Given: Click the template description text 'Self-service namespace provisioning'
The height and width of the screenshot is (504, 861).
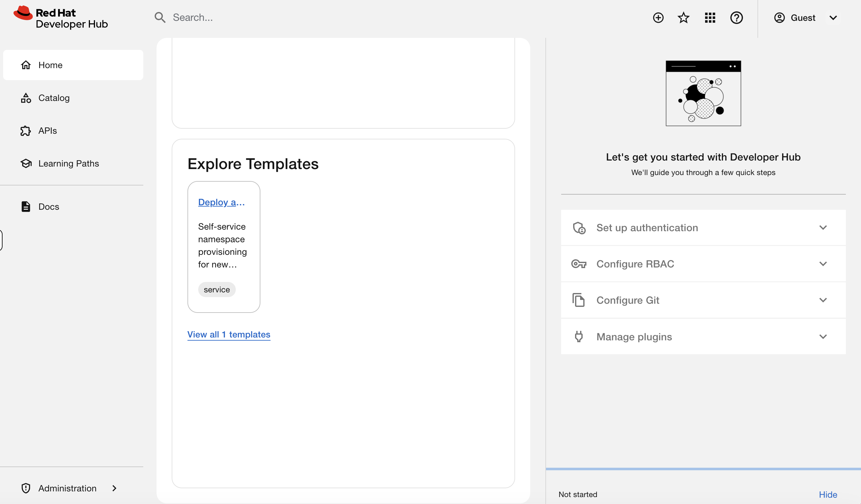Looking at the screenshot, I should click(x=223, y=245).
